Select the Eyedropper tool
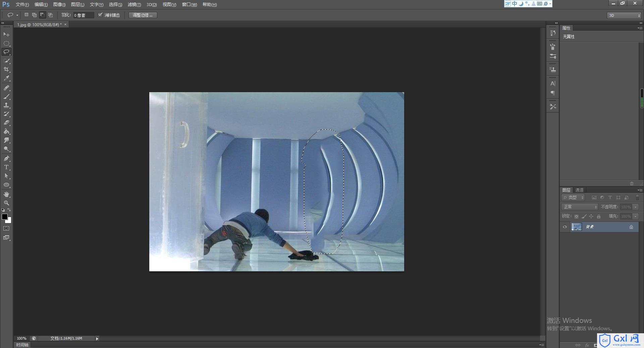The image size is (644, 348). 6,78
